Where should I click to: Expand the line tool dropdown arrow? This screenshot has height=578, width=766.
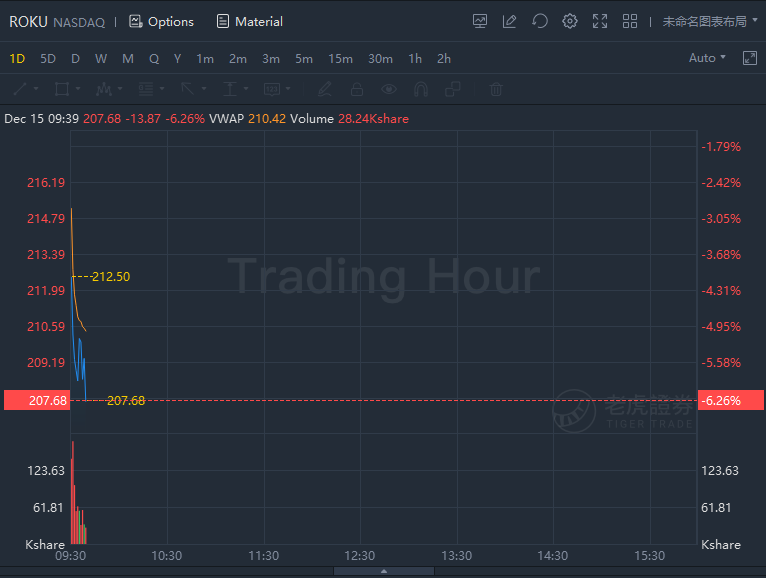click(36, 89)
